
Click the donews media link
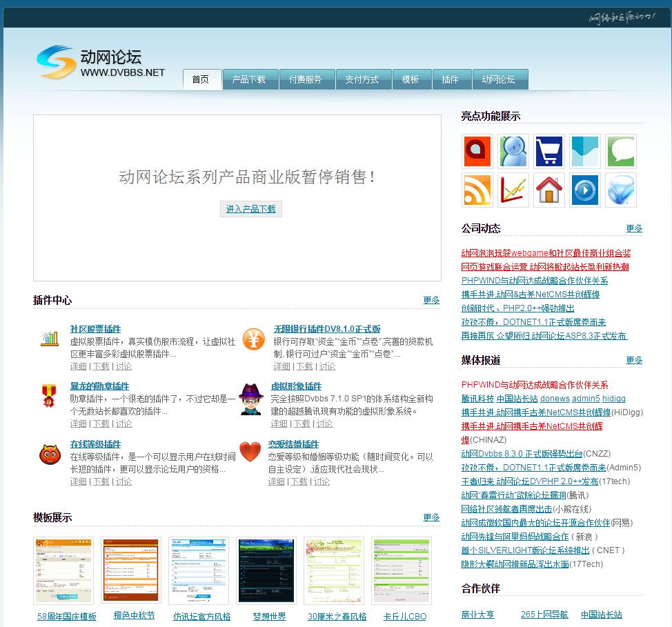(x=555, y=399)
